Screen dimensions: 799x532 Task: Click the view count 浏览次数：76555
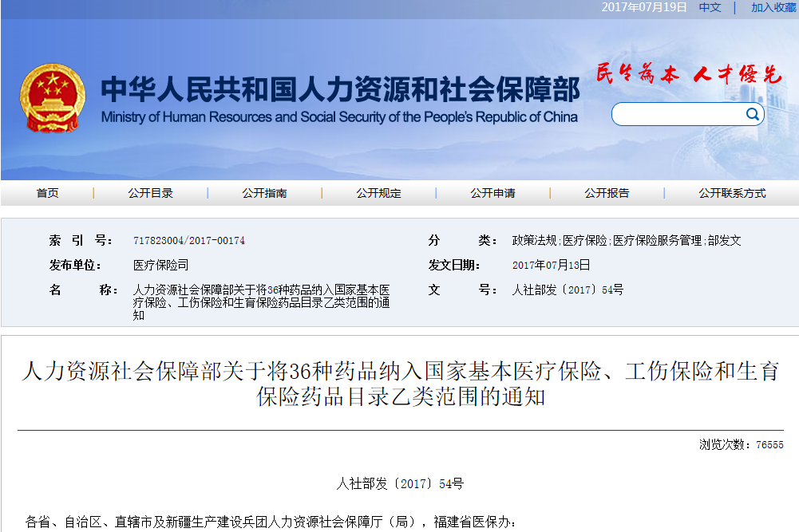tap(741, 445)
